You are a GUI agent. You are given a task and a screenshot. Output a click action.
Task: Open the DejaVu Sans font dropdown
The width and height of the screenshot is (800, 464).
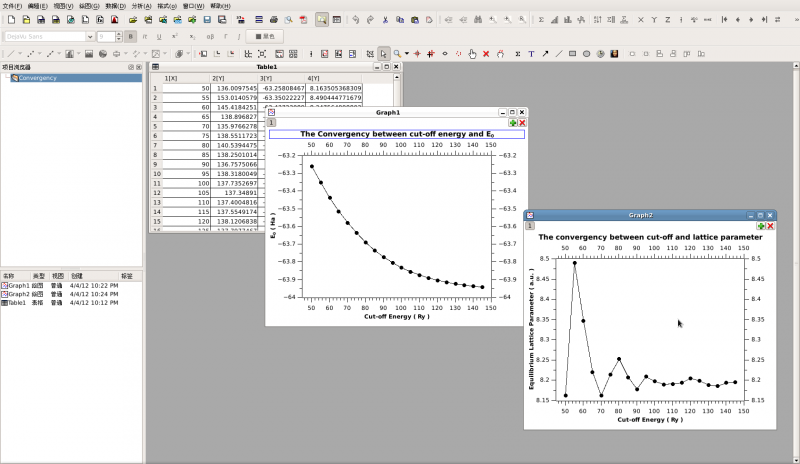tap(90, 36)
